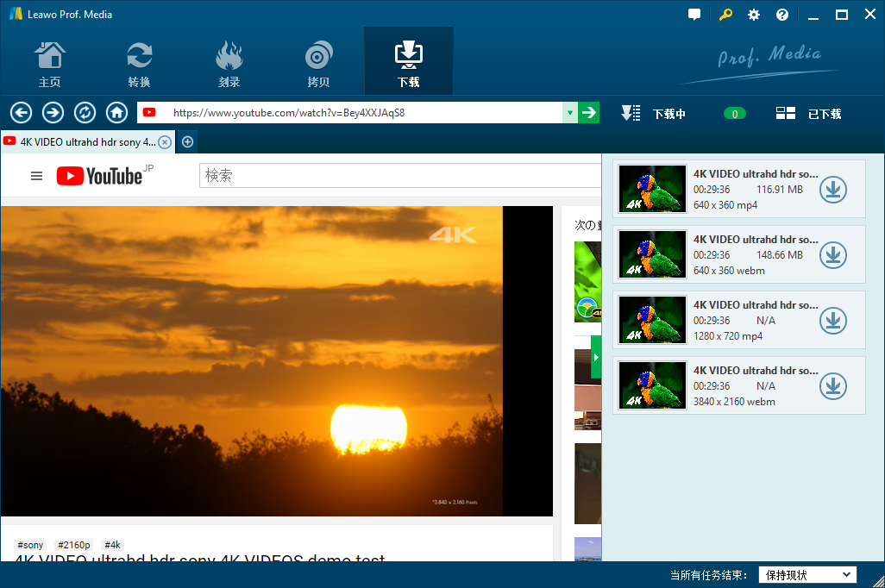This screenshot has height=588, width=885.
Task: Click the green nature video suggested thumbnail
Action: point(587,282)
